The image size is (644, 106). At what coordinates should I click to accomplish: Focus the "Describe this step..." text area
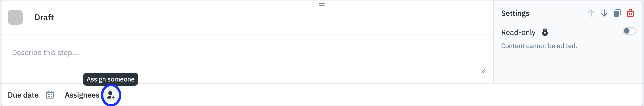coord(225,53)
